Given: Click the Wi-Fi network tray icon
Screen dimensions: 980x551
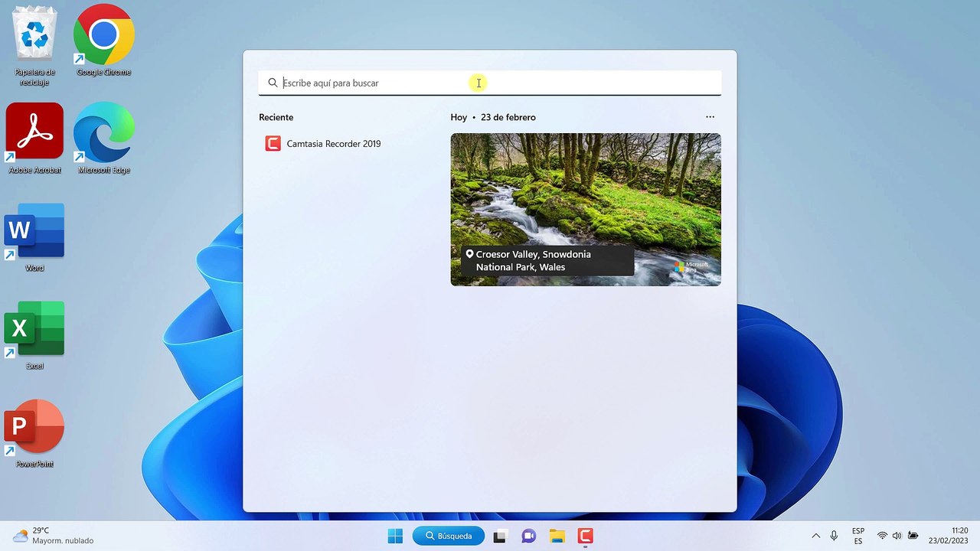Looking at the screenshot, I should tap(882, 536).
